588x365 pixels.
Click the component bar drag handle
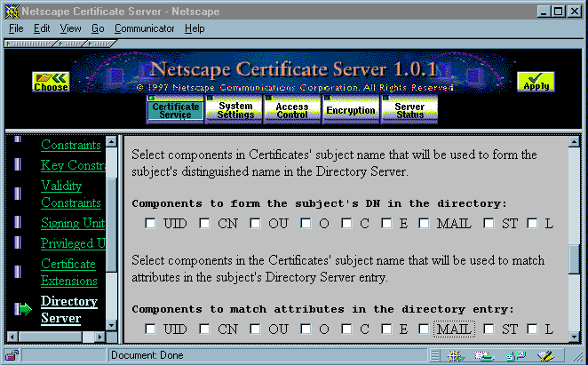pos(435,355)
